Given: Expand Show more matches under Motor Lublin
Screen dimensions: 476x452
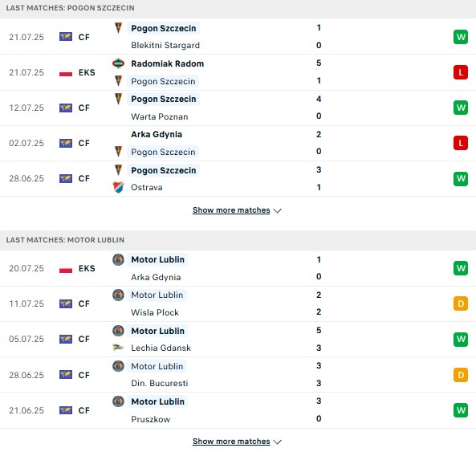Looking at the screenshot, I should pos(237,441).
